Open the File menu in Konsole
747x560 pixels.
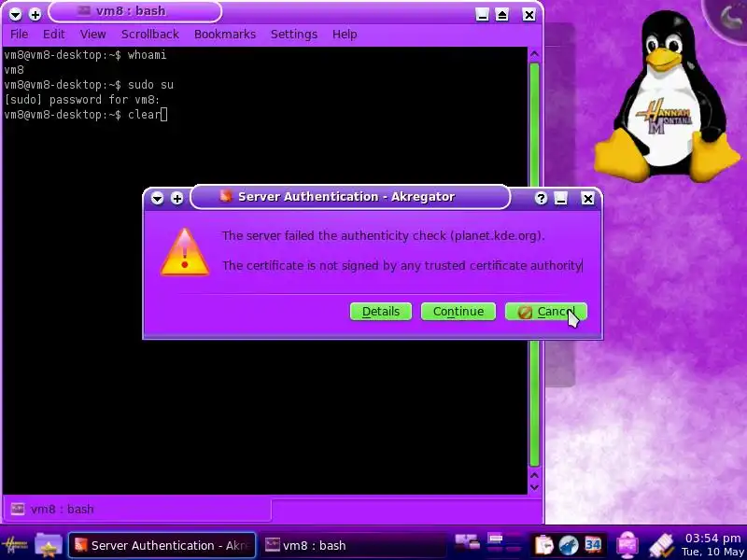click(x=19, y=35)
